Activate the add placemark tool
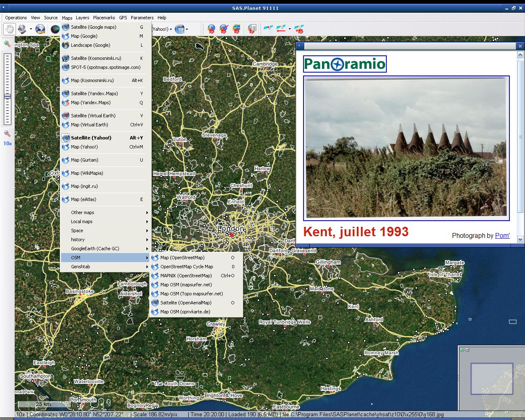525x420 pixels. (211, 29)
